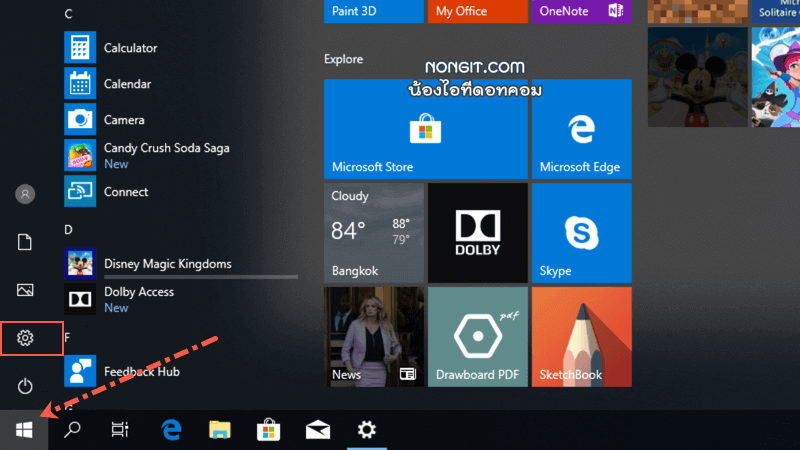
Task: Click the Power button icon
Action: 24,386
